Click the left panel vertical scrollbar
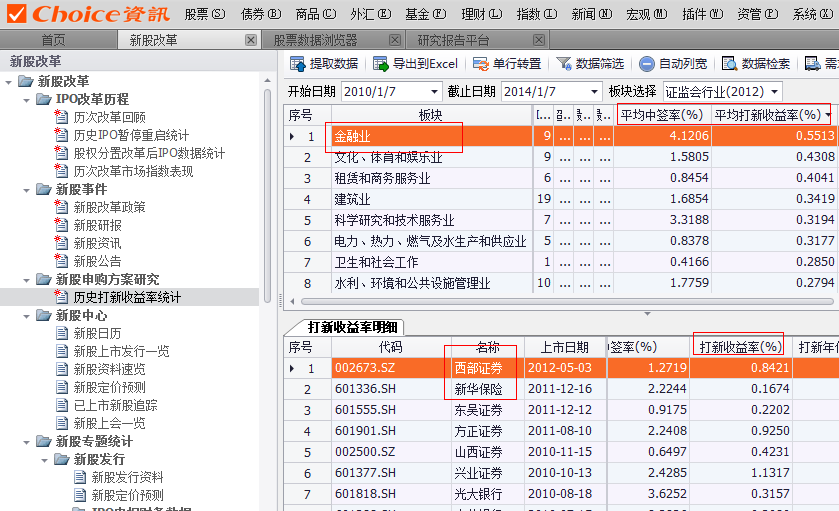The width and height of the screenshot is (839, 511). [x=268, y=195]
